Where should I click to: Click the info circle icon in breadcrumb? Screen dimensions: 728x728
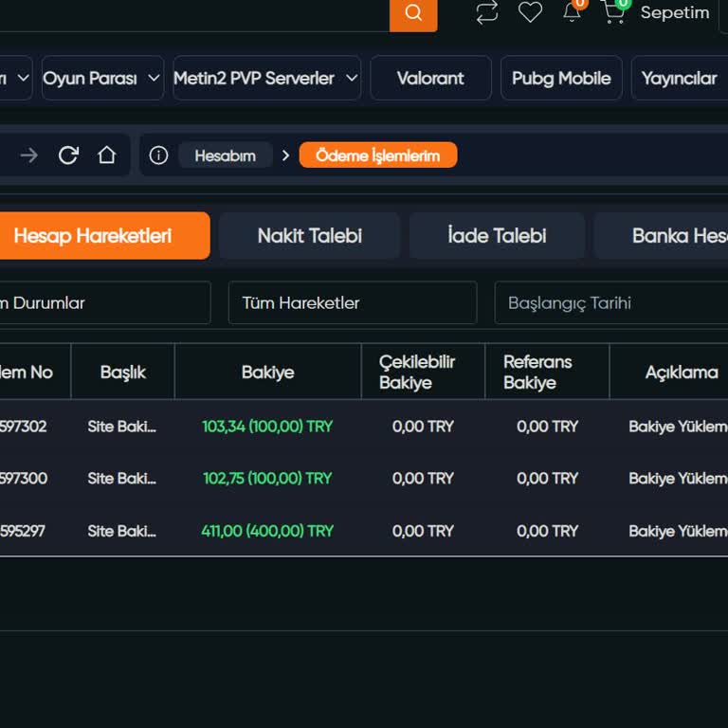click(x=158, y=155)
